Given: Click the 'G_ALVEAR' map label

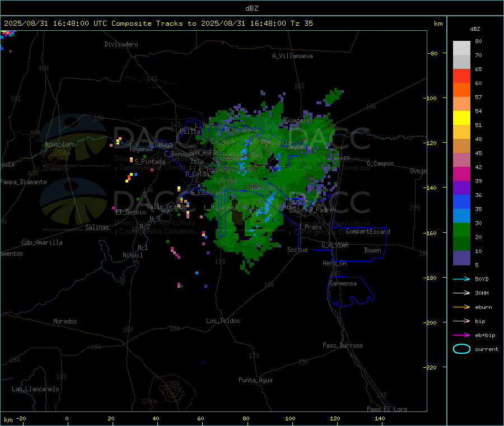Looking at the screenshot, I should click(335, 245).
